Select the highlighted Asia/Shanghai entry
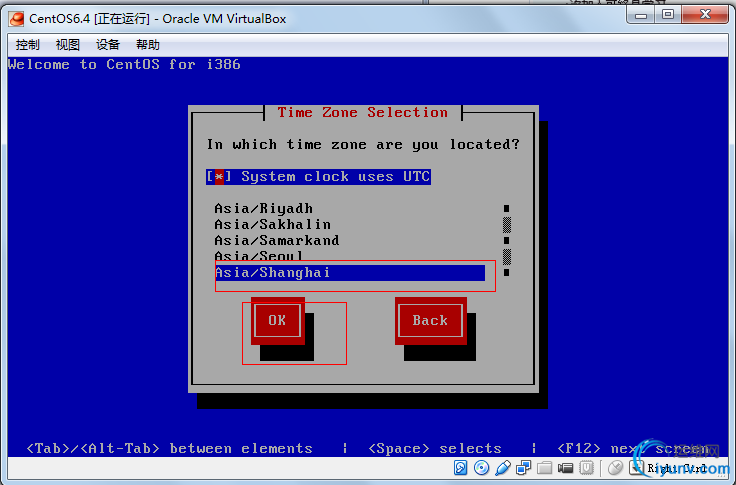736x485 pixels. [350, 273]
